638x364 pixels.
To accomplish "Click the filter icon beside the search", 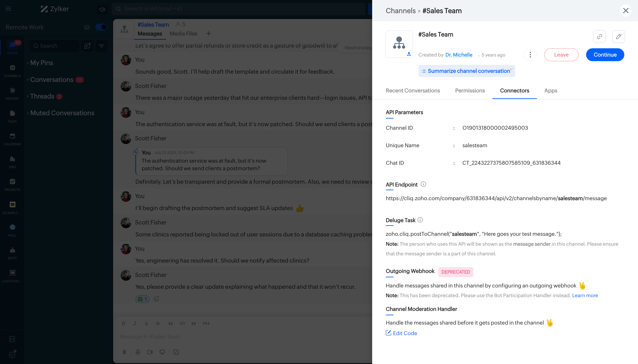I will [101, 46].
